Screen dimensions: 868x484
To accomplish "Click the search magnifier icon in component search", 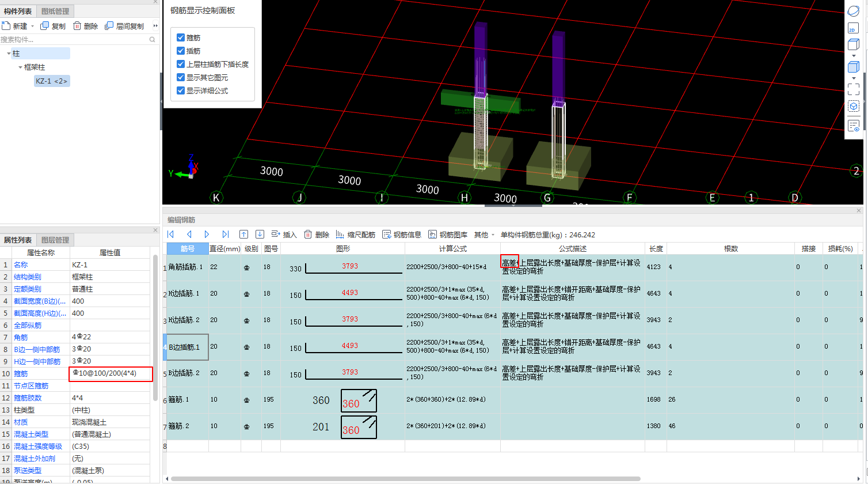I will tap(153, 40).
